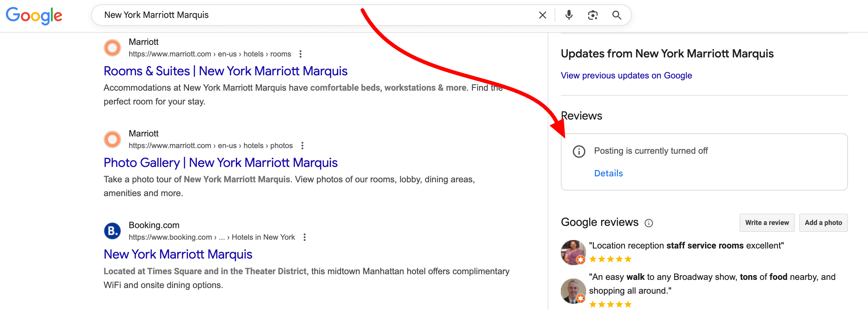Open the Photo Gallery result link
868x310 pixels.
[220, 163]
